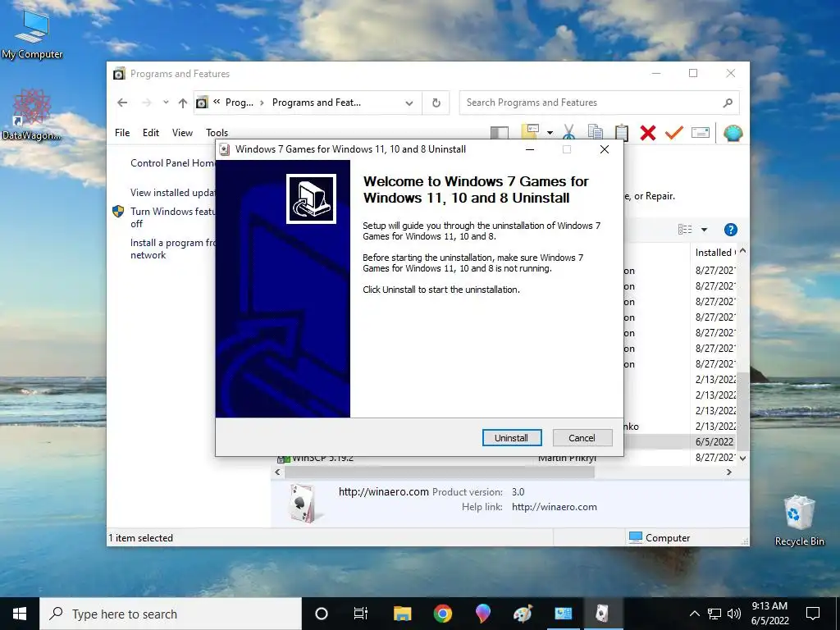Image resolution: width=840 pixels, height=630 pixels.
Task: Open the Tools menu
Action: click(x=217, y=132)
